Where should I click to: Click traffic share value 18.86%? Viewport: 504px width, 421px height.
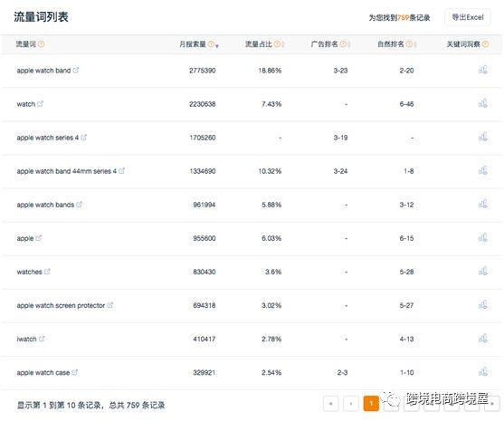pyautogui.click(x=270, y=71)
